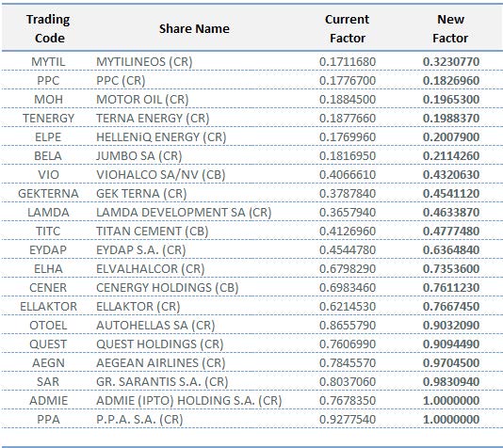
Task: Click ADMIE new factor value 1.0000000
Action: pyautogui.click(x=451, y=401)
